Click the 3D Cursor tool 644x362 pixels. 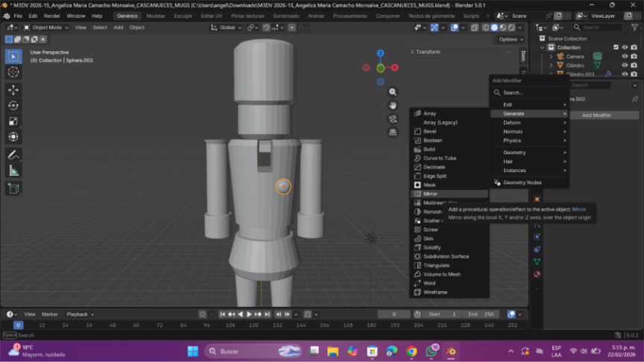pyautogui.click(x=13, y=72)
